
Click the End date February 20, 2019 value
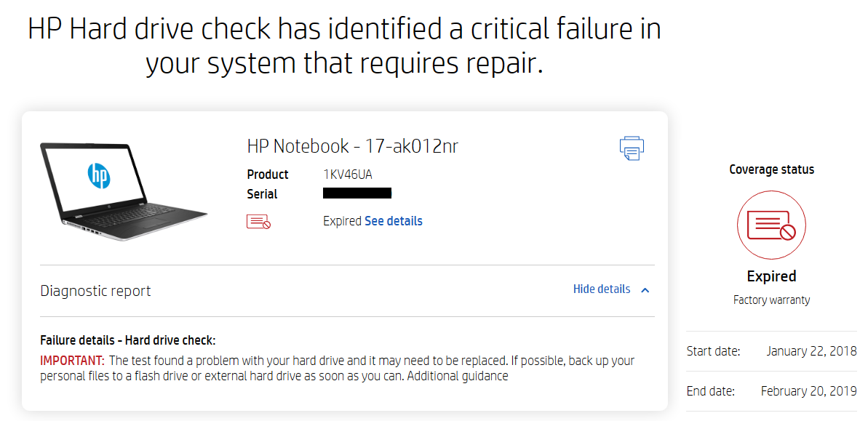click(x=808, y=390)
